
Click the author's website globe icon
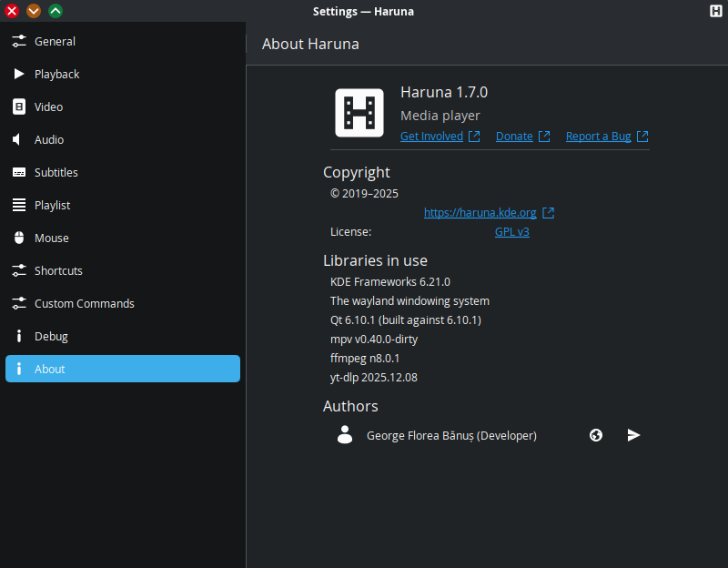[x=596, y=435]
